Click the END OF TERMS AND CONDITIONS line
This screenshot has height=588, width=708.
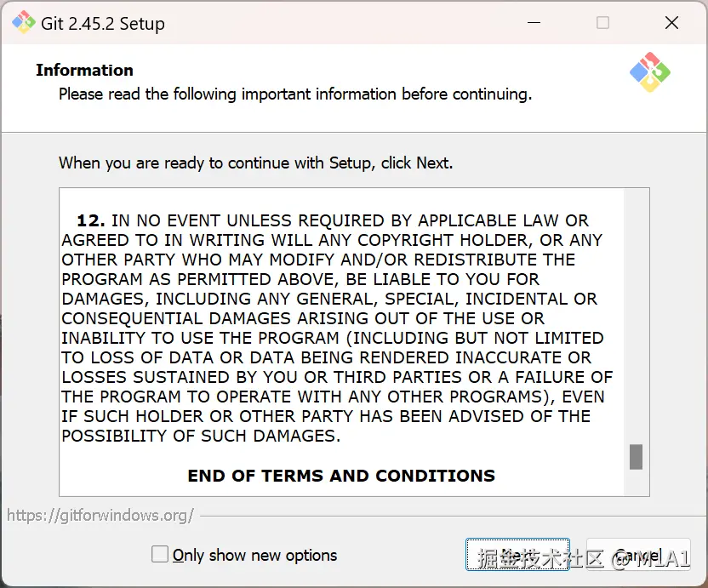(341, 476)
